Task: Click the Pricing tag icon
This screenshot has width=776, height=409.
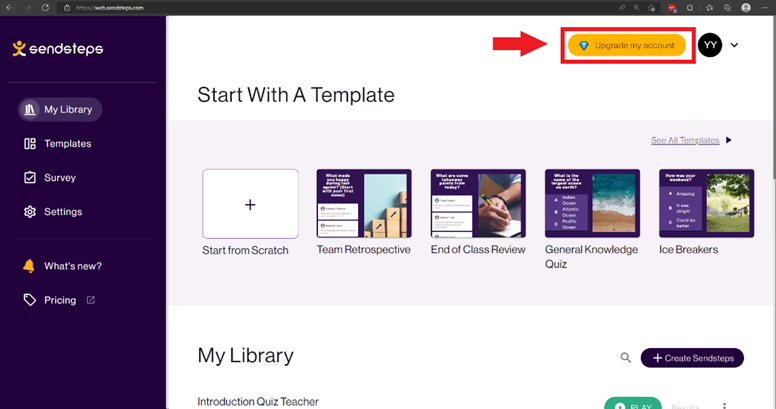Action: coord(30,300)
